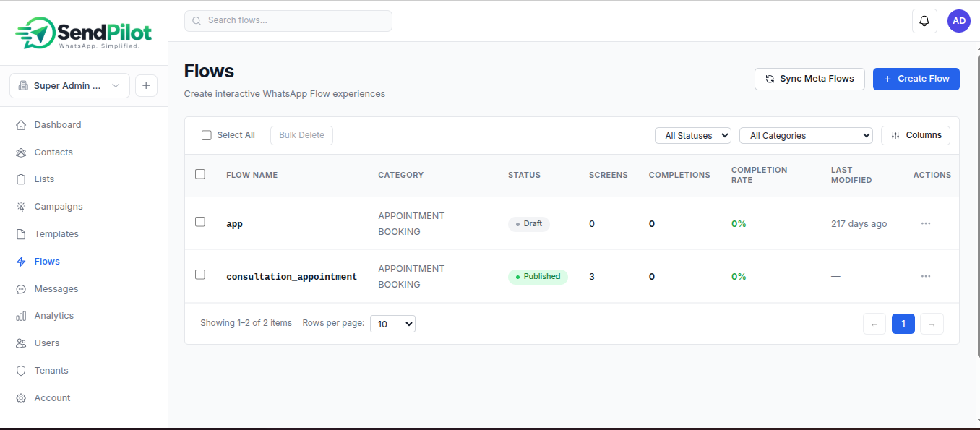Go to Lists in the sidebar
The image size is (980, 430).
(x=44, y=179)
